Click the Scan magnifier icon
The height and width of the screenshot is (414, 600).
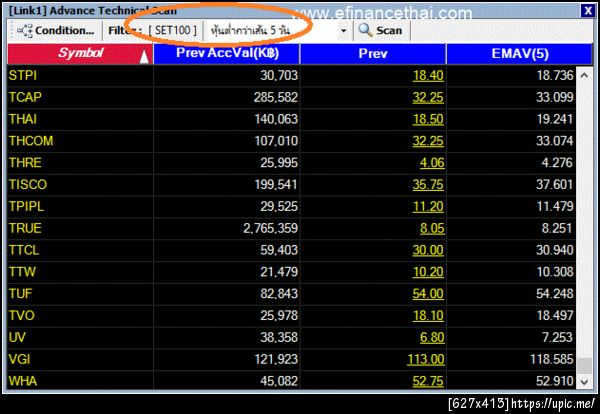pyautogui.click(x=365, y=30)
